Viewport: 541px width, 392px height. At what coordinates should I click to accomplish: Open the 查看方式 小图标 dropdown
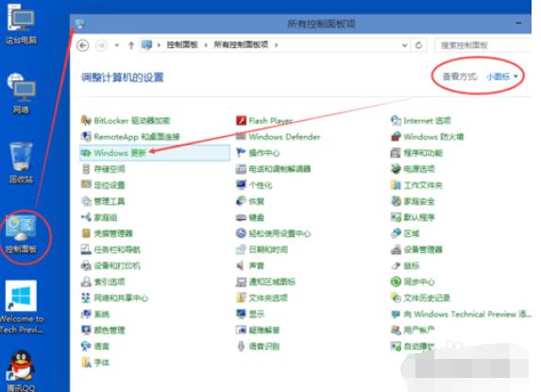tap(502, 77)
